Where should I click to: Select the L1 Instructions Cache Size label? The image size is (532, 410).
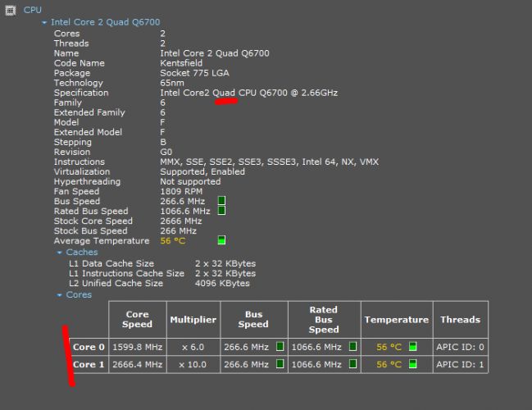(x=126, y=273)
